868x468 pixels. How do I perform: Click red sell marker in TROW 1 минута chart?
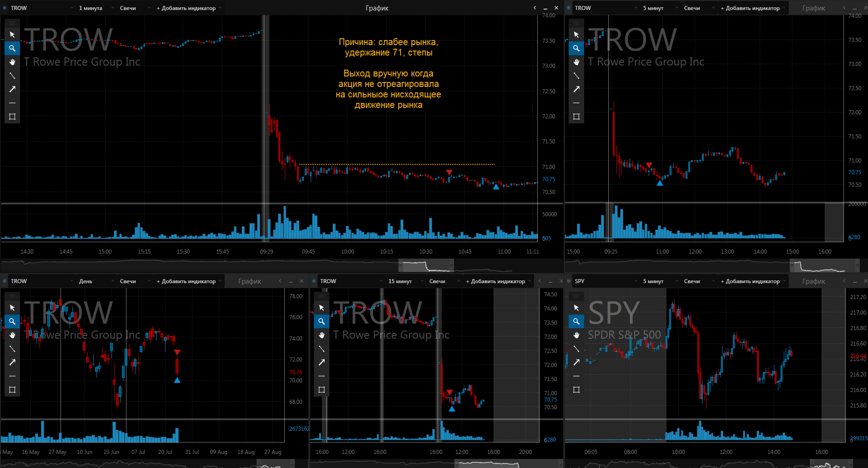[449, 173]
